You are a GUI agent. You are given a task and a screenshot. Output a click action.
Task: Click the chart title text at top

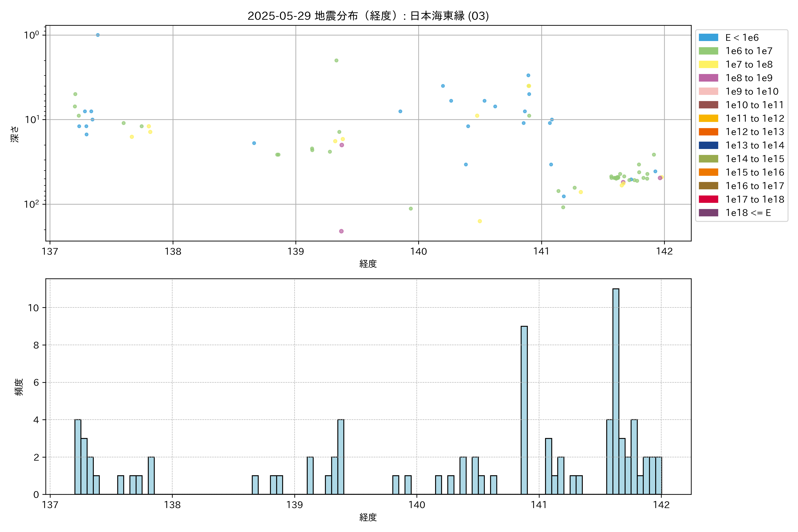[x=368, y=16]
